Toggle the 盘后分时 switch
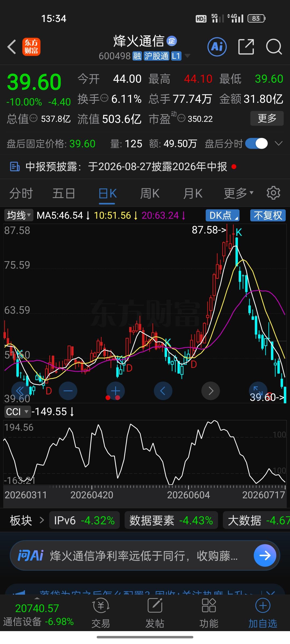This screenshot has height=644, width=290. [256, 144]
